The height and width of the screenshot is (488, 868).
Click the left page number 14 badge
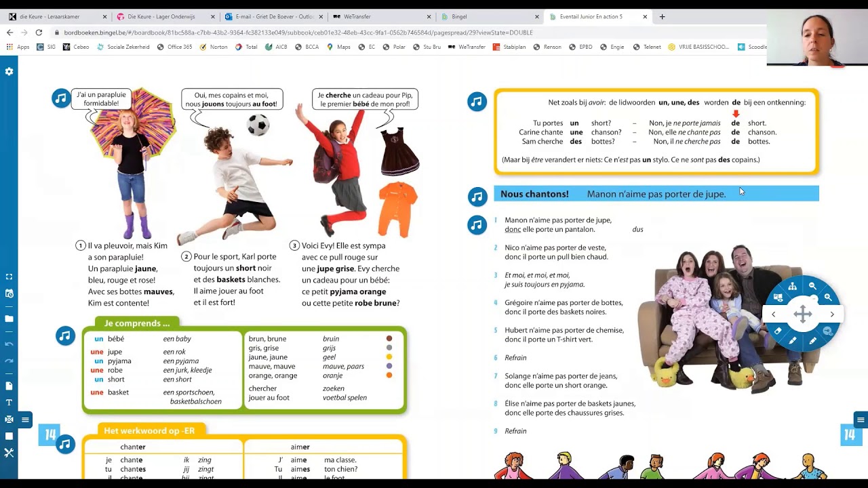(51, 435)
